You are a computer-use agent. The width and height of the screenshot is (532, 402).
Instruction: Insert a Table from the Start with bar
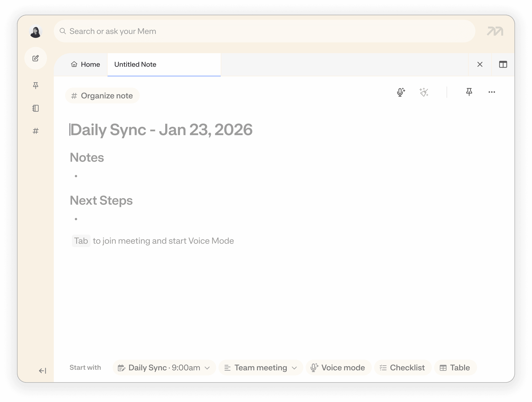[455, 368]
